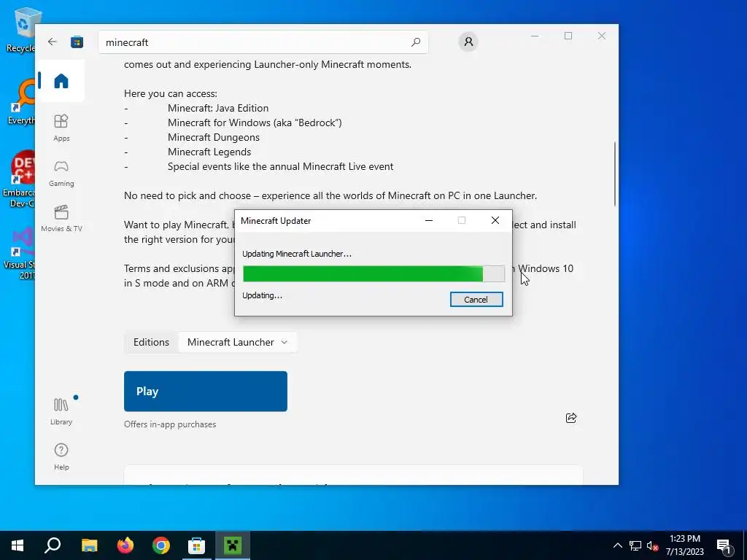Viewport: 747px width, 560px height.
Task: Launch Google Chrome from the taskbar
Action: [x=161, y=545]
